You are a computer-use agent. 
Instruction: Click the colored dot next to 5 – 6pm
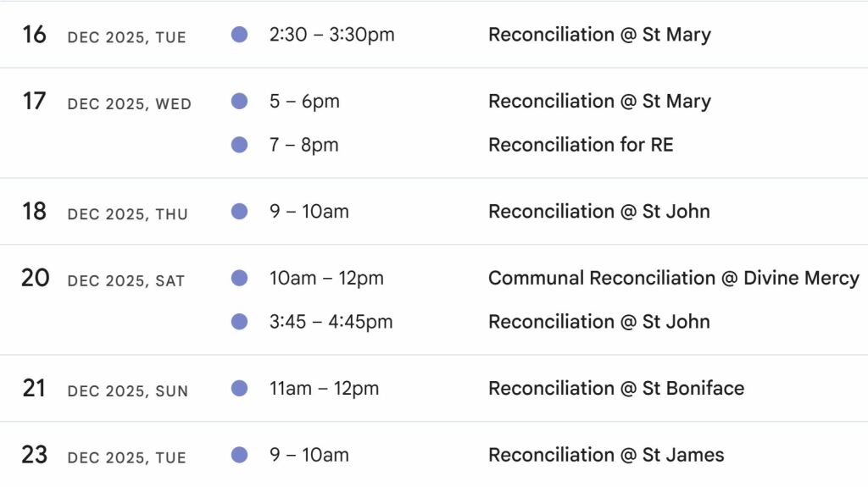(239, 102)
